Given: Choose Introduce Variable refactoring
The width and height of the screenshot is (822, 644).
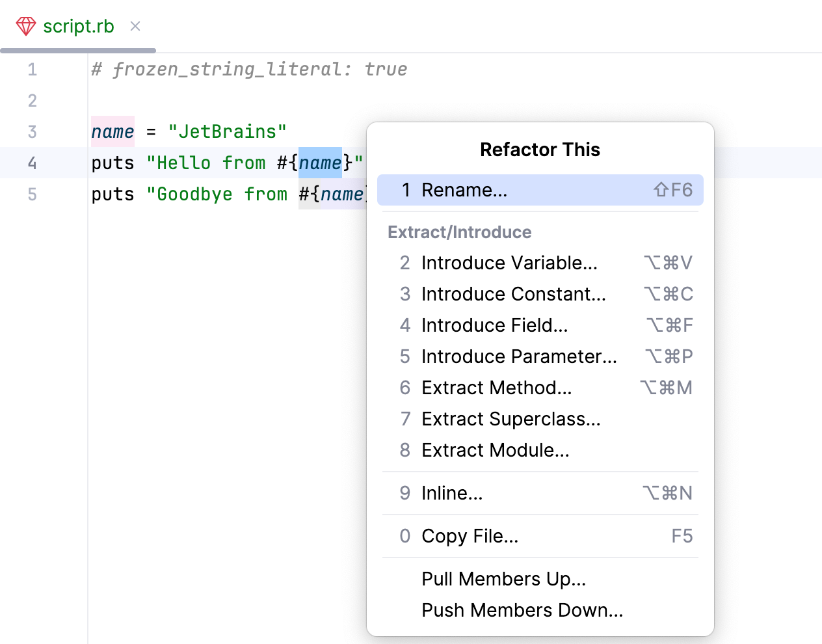Looking at the screenshot, I should tap(509, 263).
